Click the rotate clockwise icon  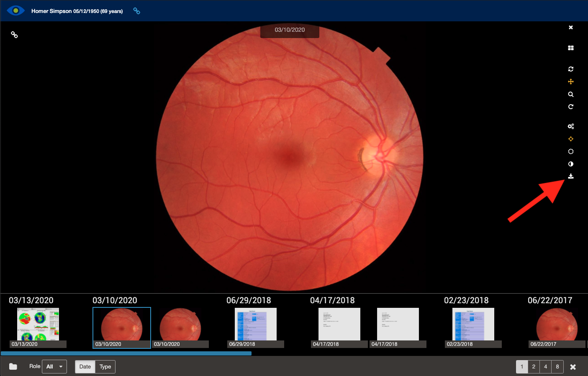[x=570, y=107]
